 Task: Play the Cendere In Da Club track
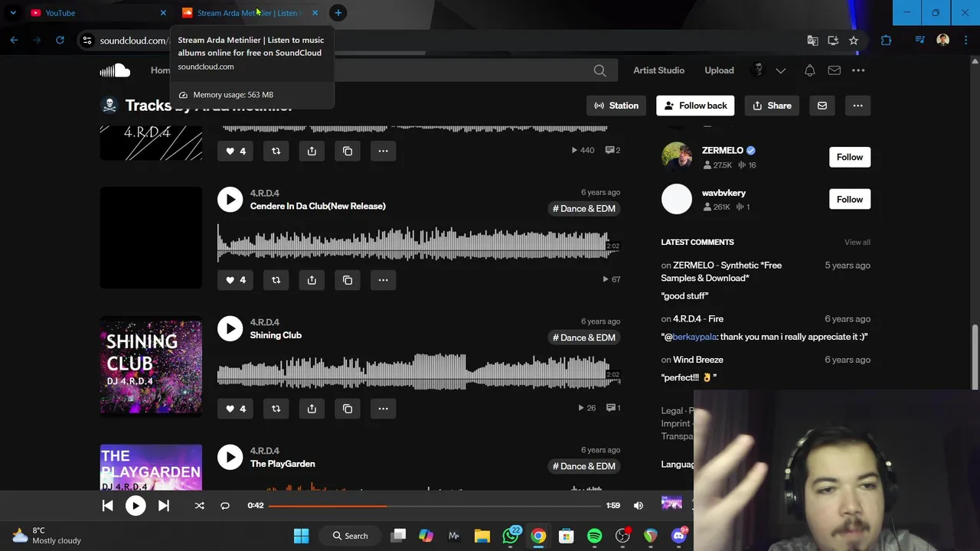[x=230, y=200]
